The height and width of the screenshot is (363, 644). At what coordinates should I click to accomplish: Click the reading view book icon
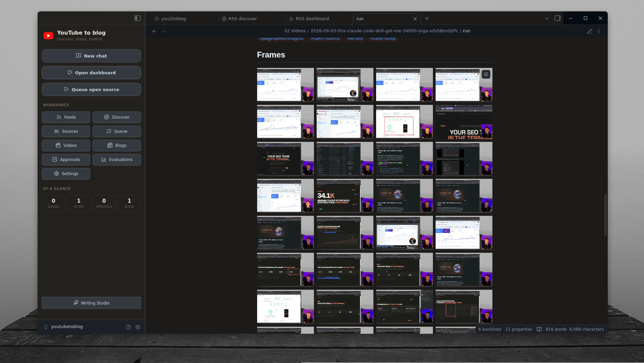tap(539, 329)
